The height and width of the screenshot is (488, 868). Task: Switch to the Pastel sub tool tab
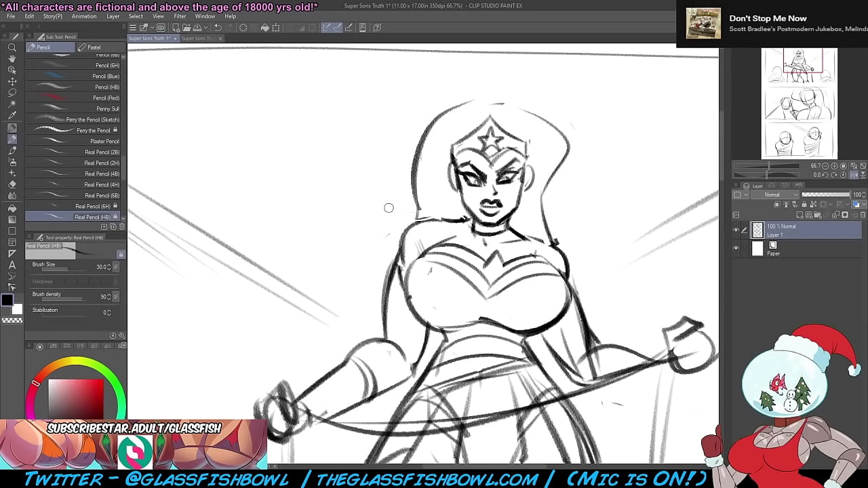[x=94, y=47]
